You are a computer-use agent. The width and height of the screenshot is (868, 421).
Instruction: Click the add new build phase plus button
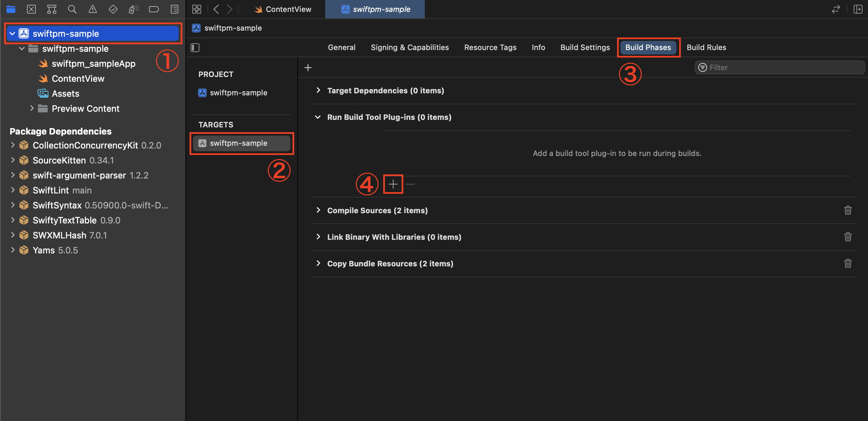coord(308,67)
